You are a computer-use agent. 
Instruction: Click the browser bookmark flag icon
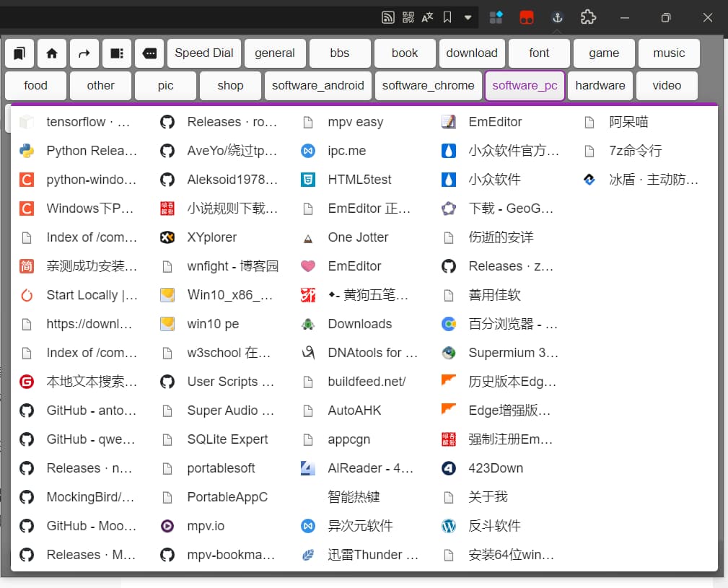[448, 17]
